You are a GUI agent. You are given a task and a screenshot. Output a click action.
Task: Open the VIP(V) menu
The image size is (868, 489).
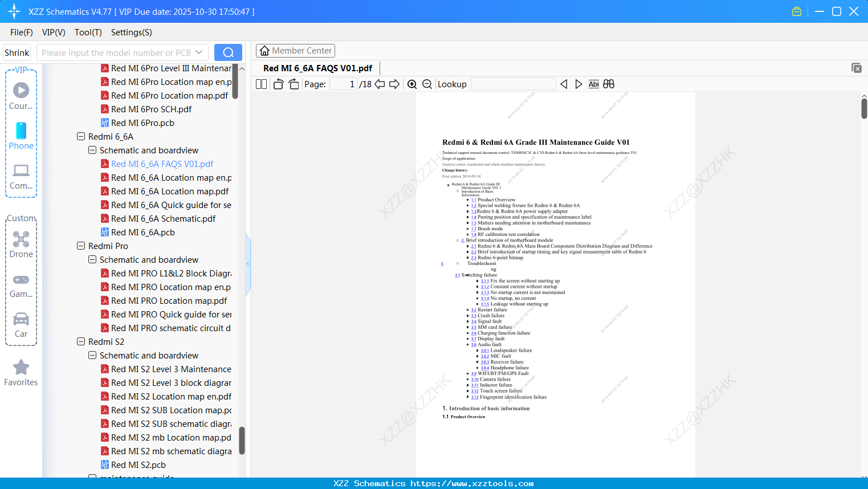(x=54, y=32)
